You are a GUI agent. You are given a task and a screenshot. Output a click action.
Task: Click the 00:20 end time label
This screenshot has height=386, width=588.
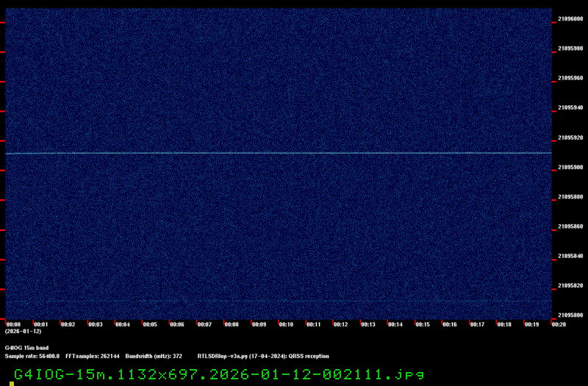coord(558,324)
